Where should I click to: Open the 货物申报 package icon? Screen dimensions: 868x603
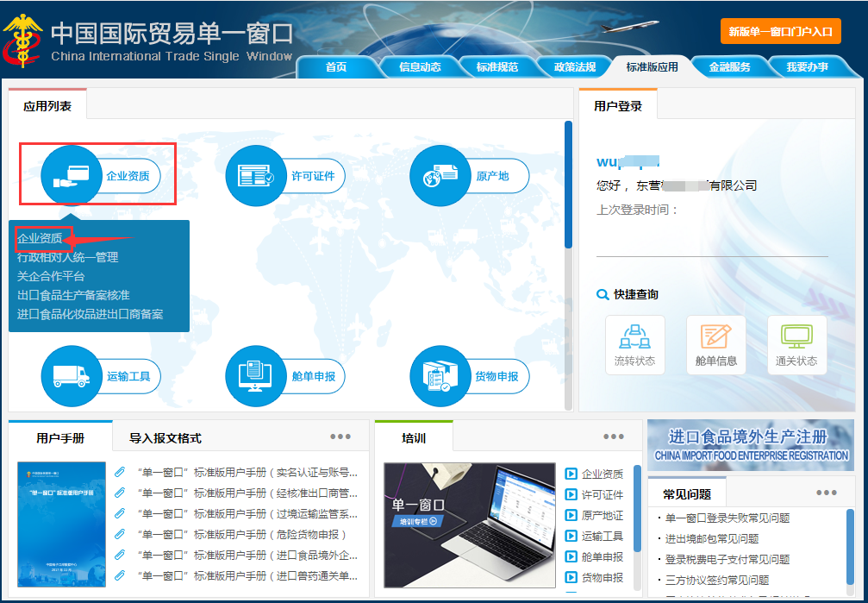point(440,376)
